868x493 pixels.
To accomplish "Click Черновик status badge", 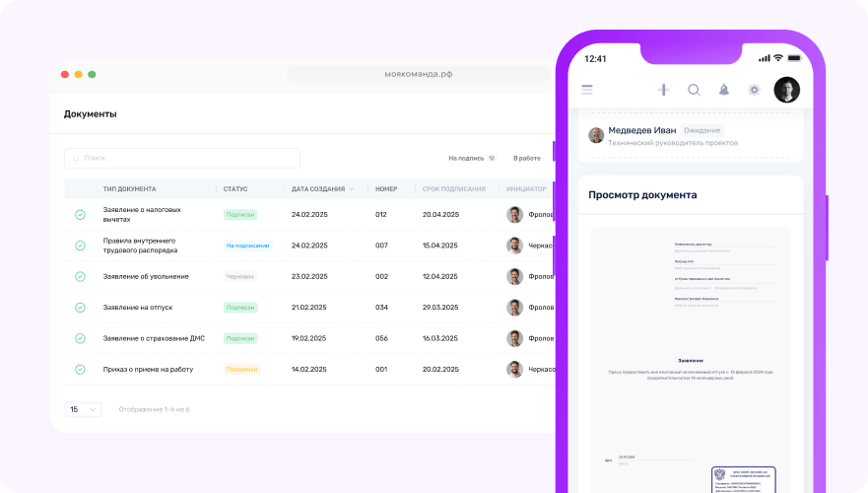I will click(x=240, y=276).
